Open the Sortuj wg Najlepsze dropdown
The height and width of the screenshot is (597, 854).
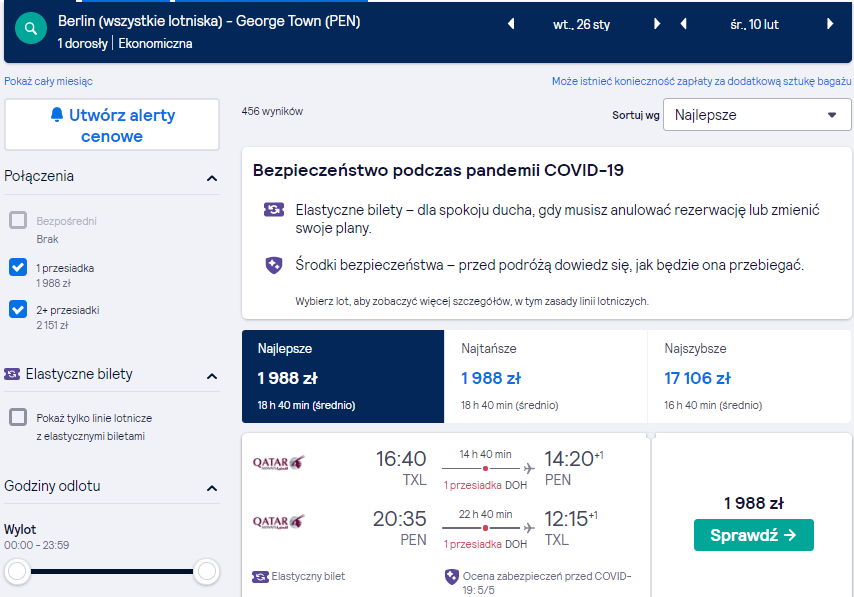(x=757, y=115)
